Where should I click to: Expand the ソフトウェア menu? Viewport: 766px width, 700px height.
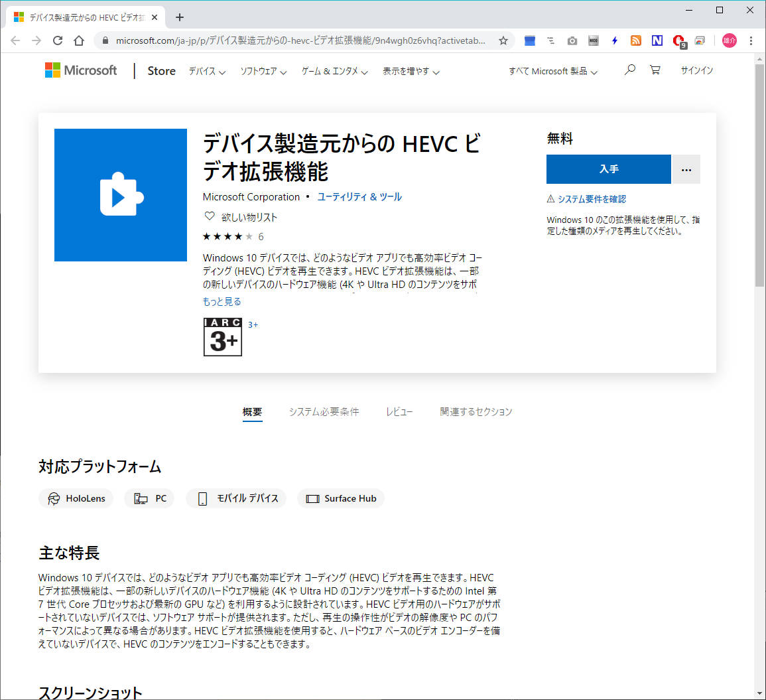[263, 72]
